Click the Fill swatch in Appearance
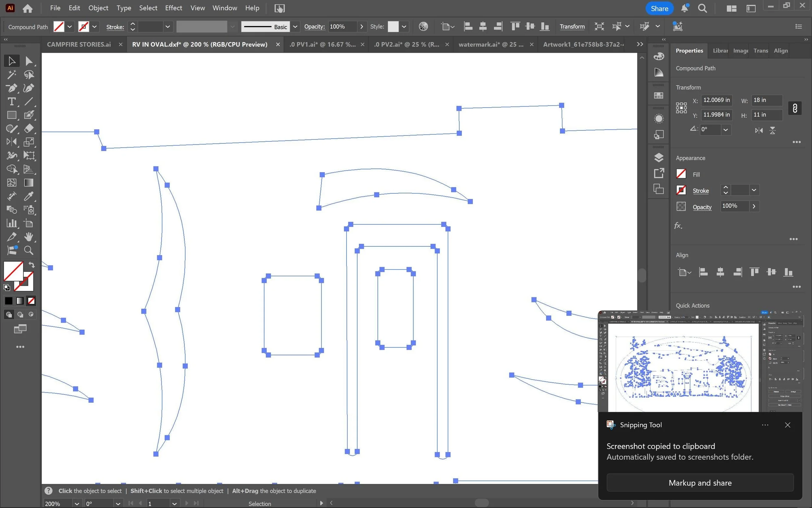Image resolution: width=812 pixels, height=508 pixels. click(681, 174)
